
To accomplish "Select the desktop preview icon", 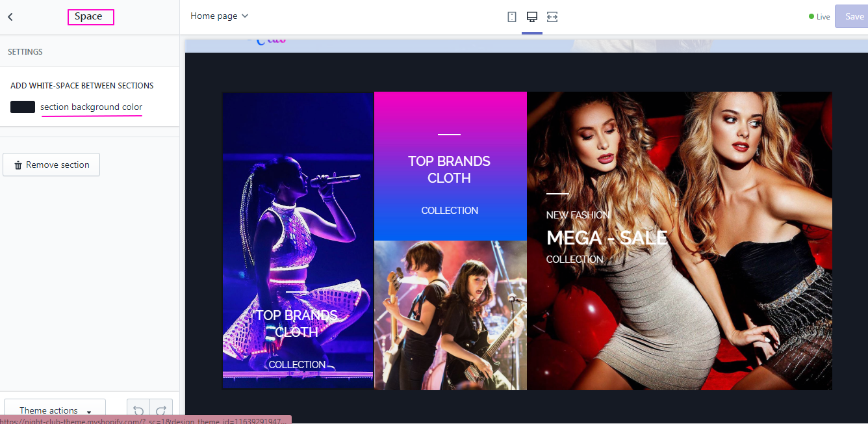I will pos(532,17).
